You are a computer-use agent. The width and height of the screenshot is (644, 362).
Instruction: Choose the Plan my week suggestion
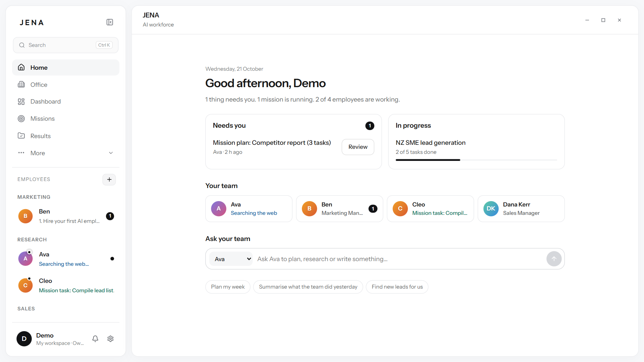tap(228, 287)
